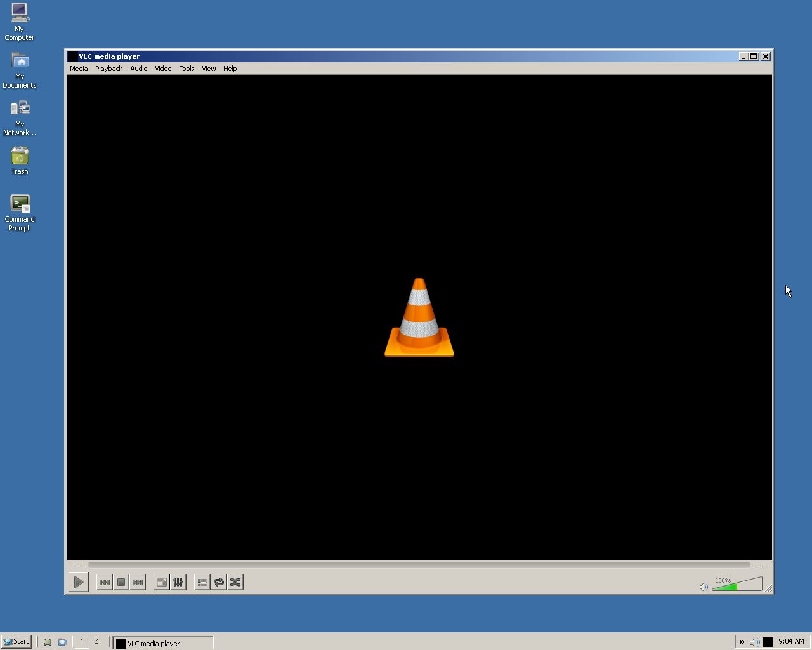
Task: Enable loop playback
Action: [219, 581]
